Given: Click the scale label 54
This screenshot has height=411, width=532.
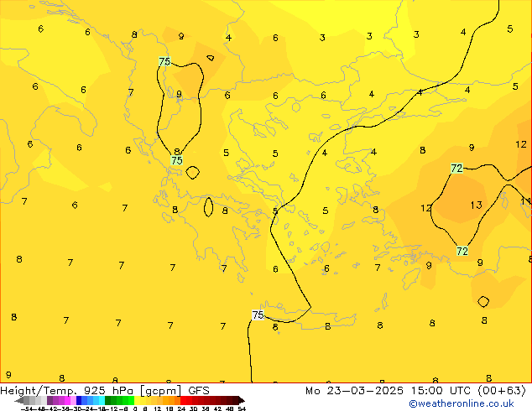Looking at the screenshot, I should coord(242,408).
